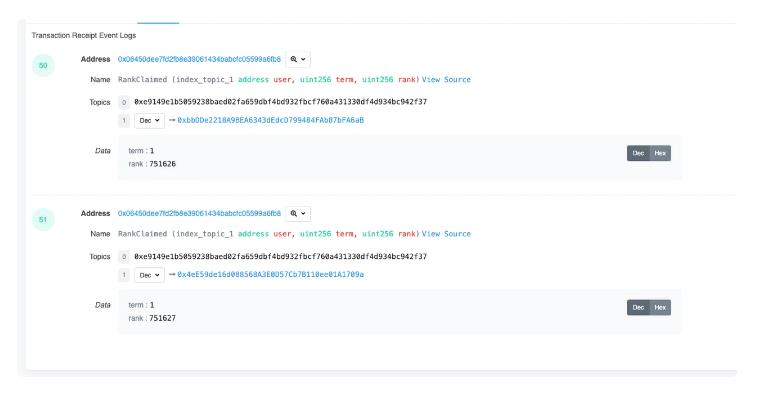Open search magnifier menu for log 51 address
The height and width of the screenshot is (394, 773).
[x=298, y=214]
